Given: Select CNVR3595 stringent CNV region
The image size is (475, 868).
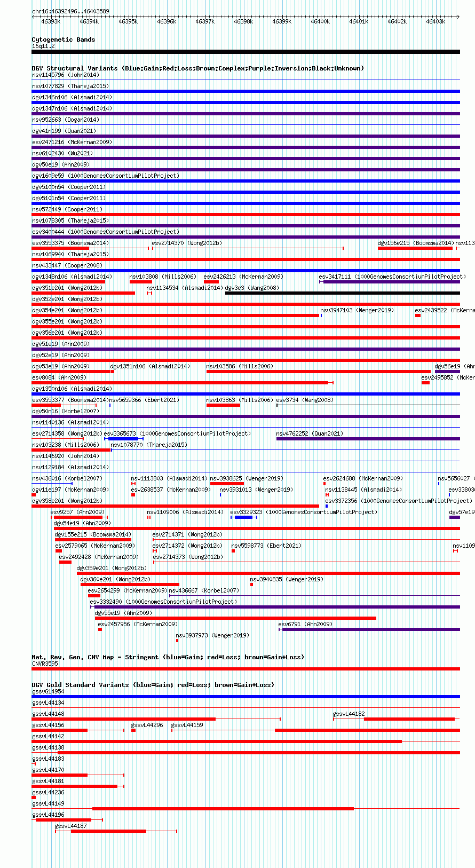Looking at the screenshot, I should (x=246, y=669).
